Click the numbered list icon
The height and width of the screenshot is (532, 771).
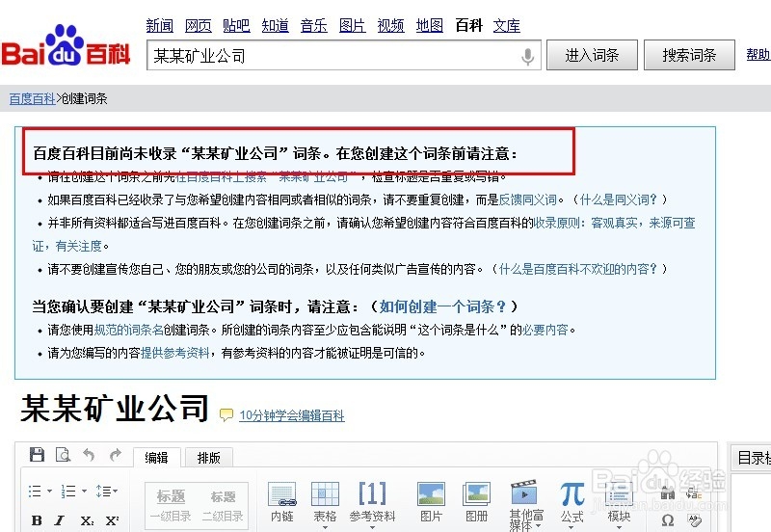coord(67,491)
